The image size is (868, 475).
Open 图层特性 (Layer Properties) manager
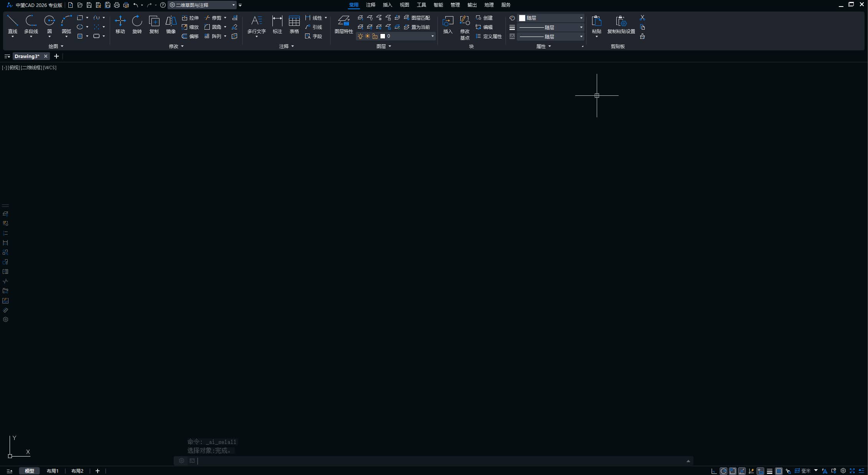[344, 25]
